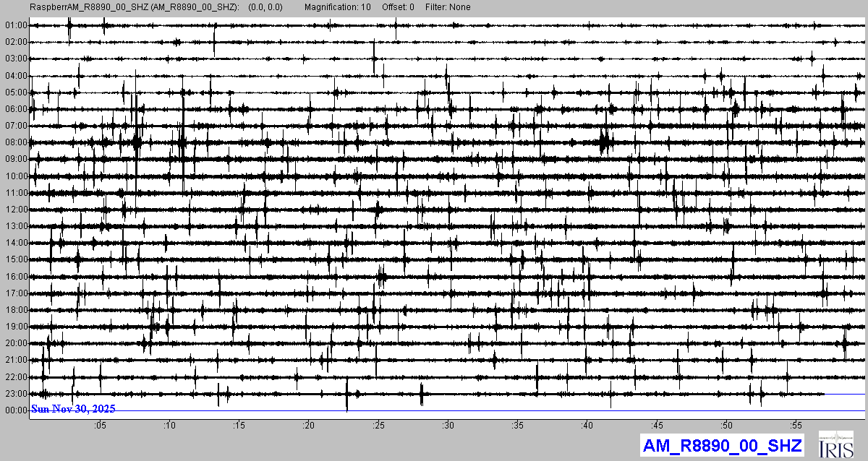Select the 16:00 hour trace label

16,277
